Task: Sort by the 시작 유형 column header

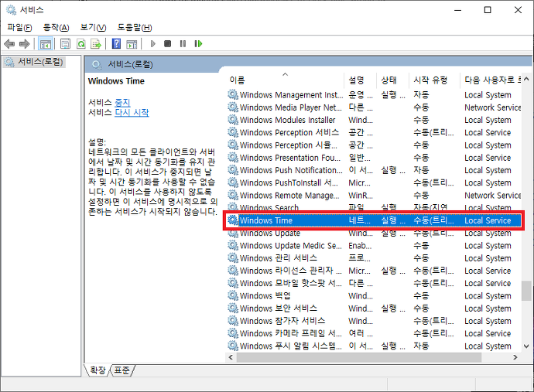Action: coord(434,80)
